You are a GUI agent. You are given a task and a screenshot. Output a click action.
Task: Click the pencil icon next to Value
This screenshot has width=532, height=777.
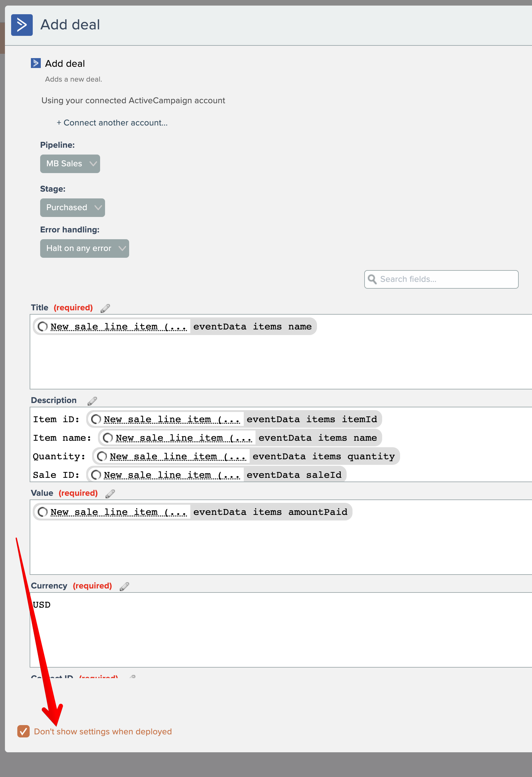(x=110, y=494)
